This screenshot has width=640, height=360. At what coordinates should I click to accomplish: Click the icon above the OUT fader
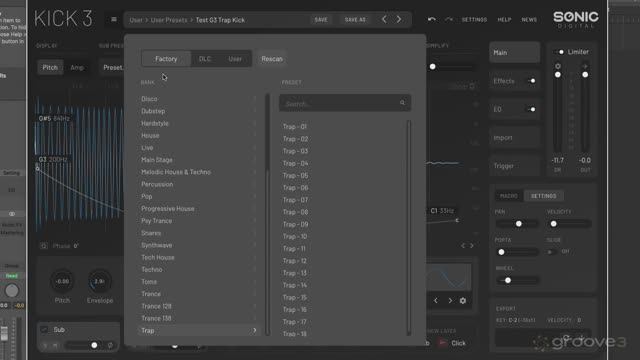[x=585, y=66]
